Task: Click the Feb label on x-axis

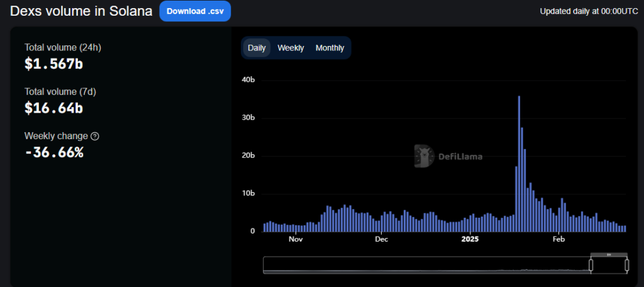Action: tap(558, 239)
